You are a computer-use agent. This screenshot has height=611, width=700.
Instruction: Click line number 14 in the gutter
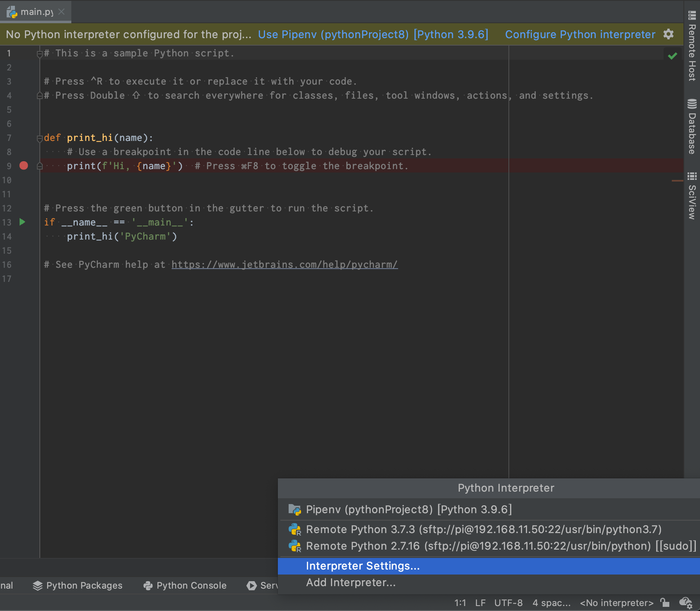[x=7, y=236]
